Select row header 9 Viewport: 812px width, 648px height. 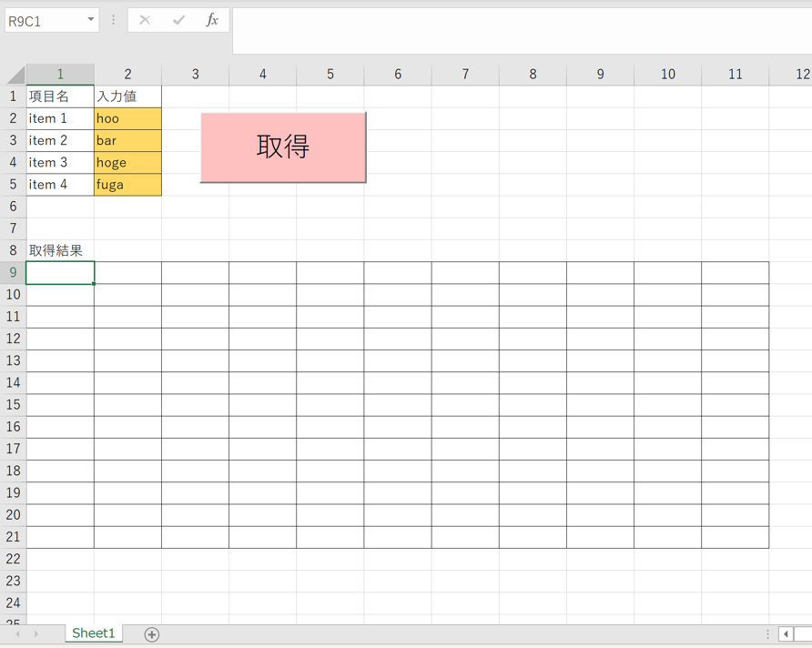point(13,273)
